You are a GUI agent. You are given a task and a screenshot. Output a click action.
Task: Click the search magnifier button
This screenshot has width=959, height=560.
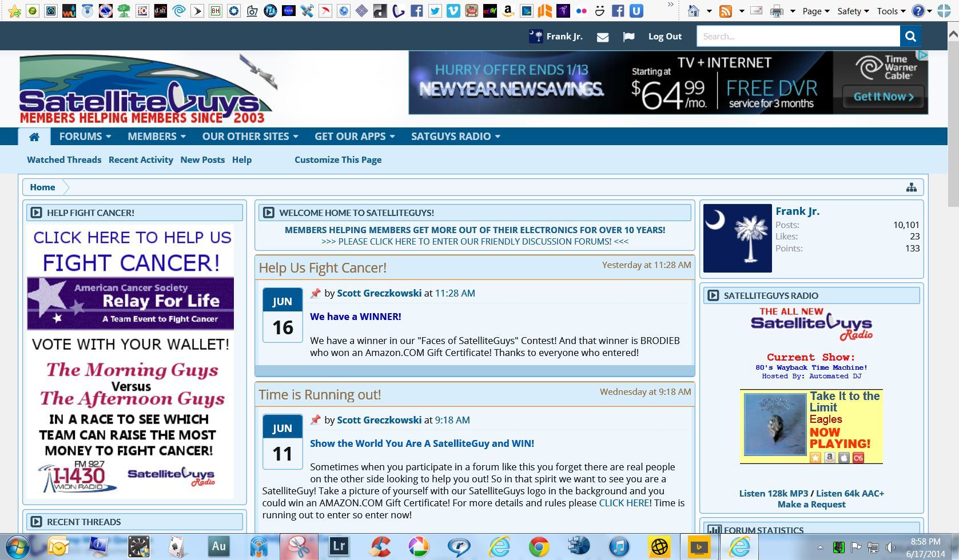coord(910,36)
